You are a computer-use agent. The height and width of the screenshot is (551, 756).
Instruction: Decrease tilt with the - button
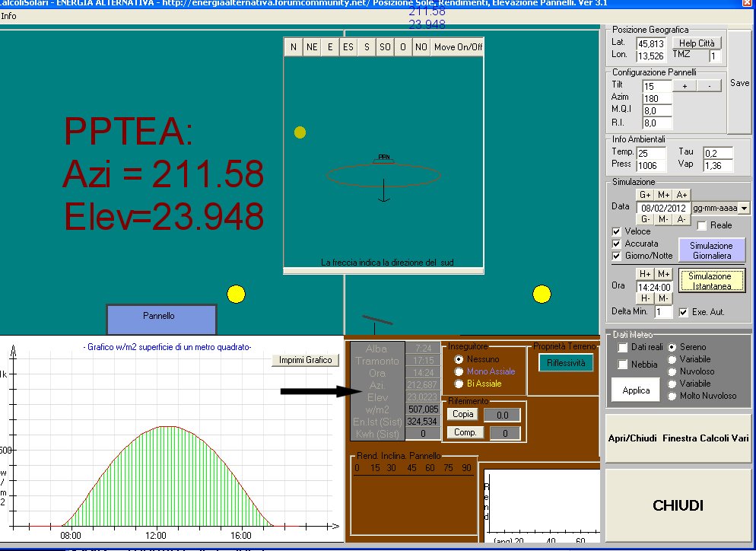(710, 86)
